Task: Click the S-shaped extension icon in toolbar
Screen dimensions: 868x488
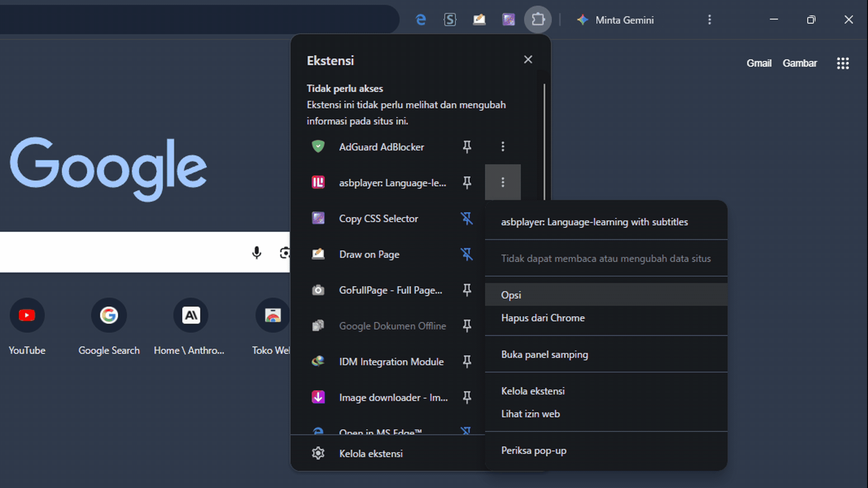Action: pyautogui.click(x=450, y=20)
